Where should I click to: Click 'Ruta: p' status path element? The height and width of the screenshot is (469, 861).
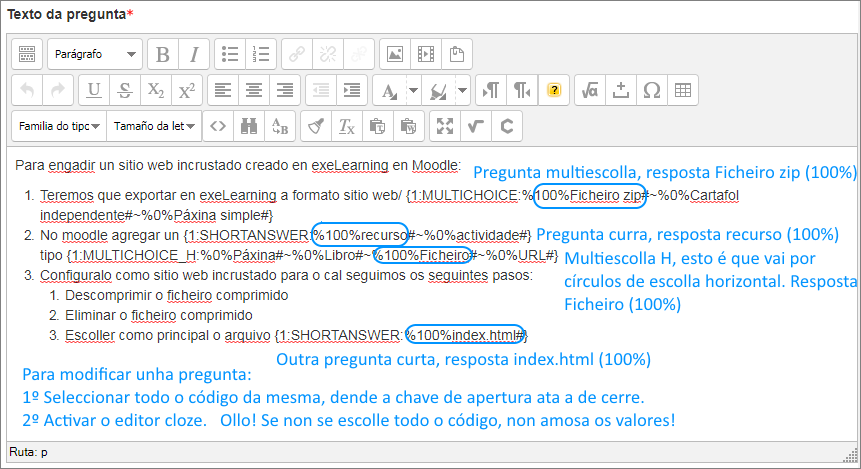click(x=29, y=452)
